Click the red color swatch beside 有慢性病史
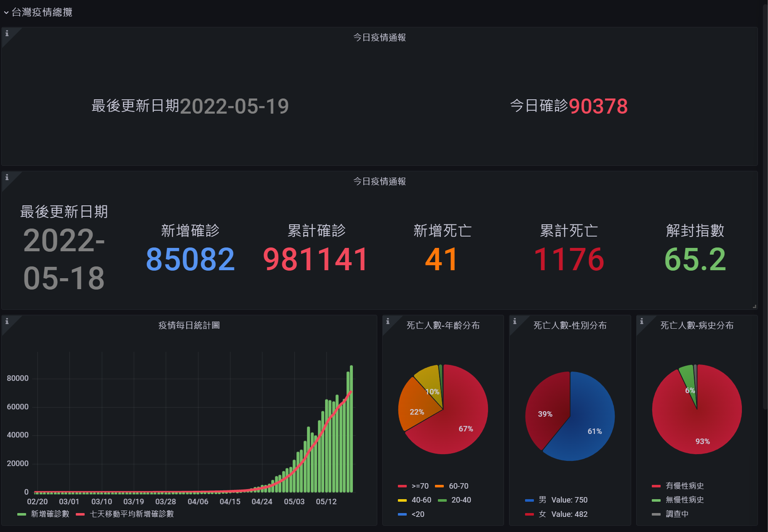Image resolution: width=768 pixels, height=532 pixels. tap(656, 486)
